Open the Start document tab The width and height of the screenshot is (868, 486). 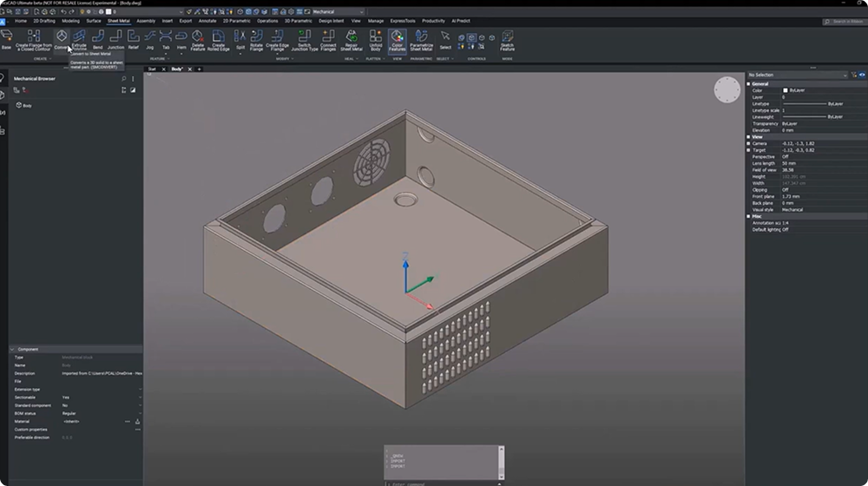click(152, 69)
